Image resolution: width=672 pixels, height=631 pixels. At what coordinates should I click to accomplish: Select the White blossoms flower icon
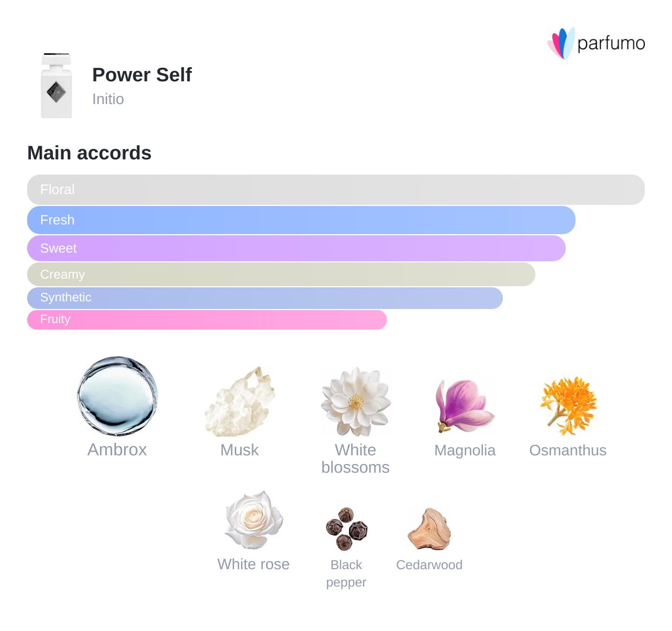(x=356, y=402)
